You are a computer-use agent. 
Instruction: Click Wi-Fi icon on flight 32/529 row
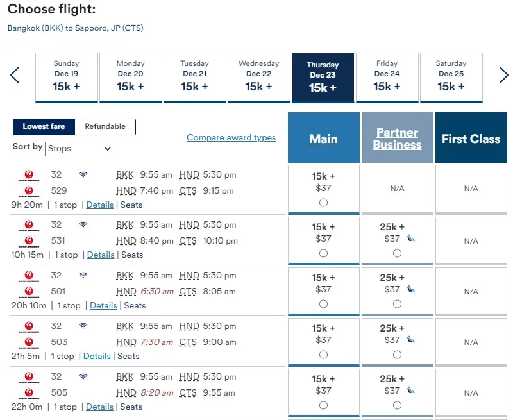[x=83, y=174]
